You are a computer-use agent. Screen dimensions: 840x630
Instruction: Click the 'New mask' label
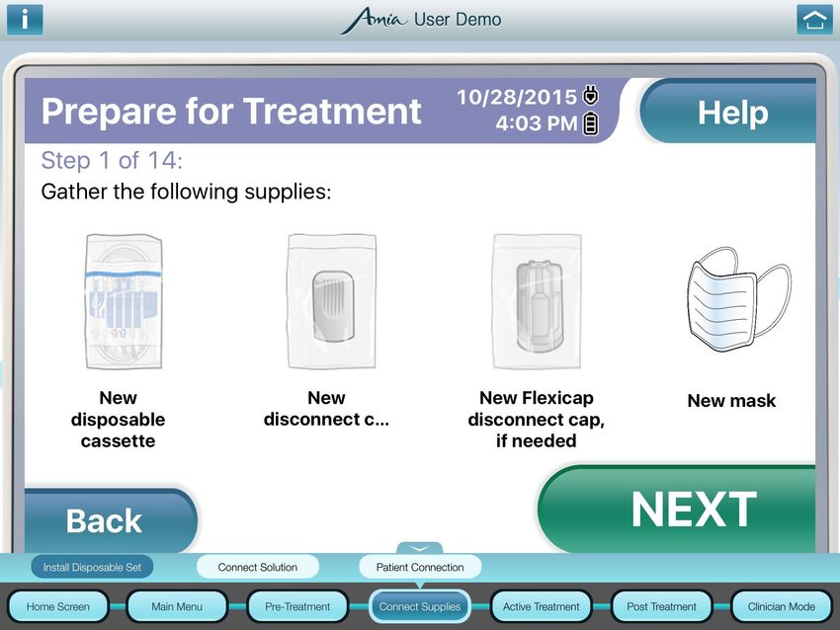(x=731, y=400)
